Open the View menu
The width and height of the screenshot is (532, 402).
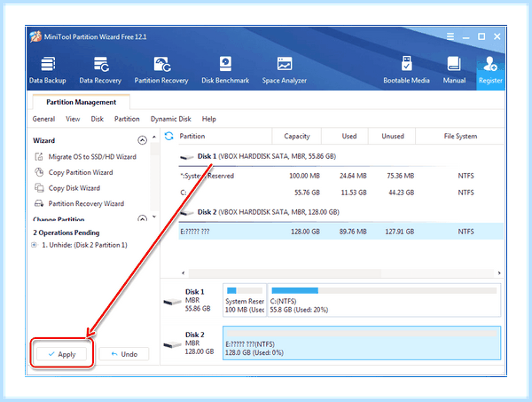coord(73,119)
